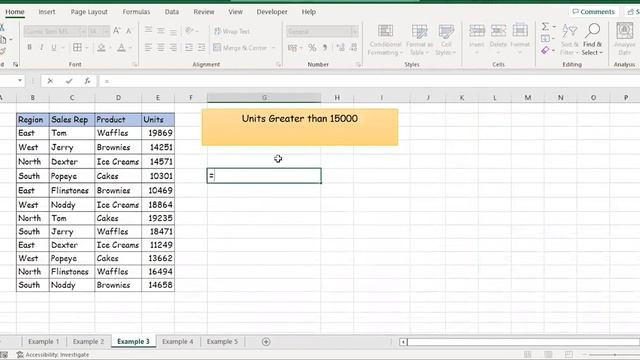Click the Decrease Indent icon
The height and width of the screenshot is (360, 640).
pyautogui.click(x=189, y=47)
